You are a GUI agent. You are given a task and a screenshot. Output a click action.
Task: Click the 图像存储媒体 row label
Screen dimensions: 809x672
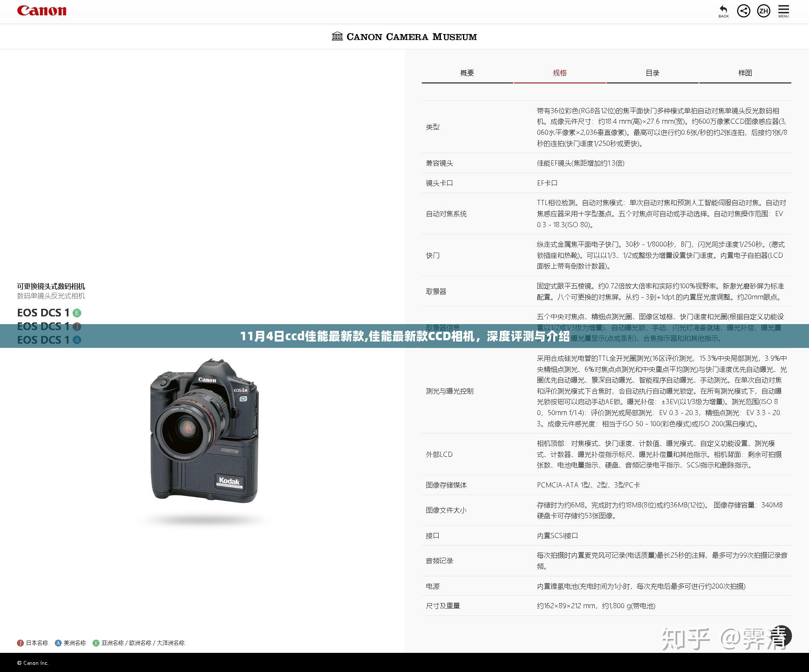(446, 485)
